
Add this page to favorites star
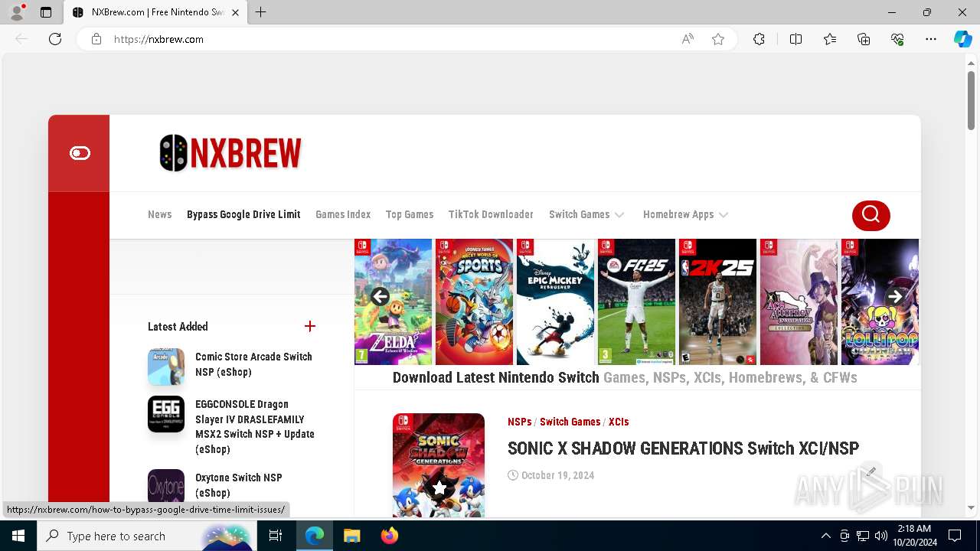(x=718, y=39)
